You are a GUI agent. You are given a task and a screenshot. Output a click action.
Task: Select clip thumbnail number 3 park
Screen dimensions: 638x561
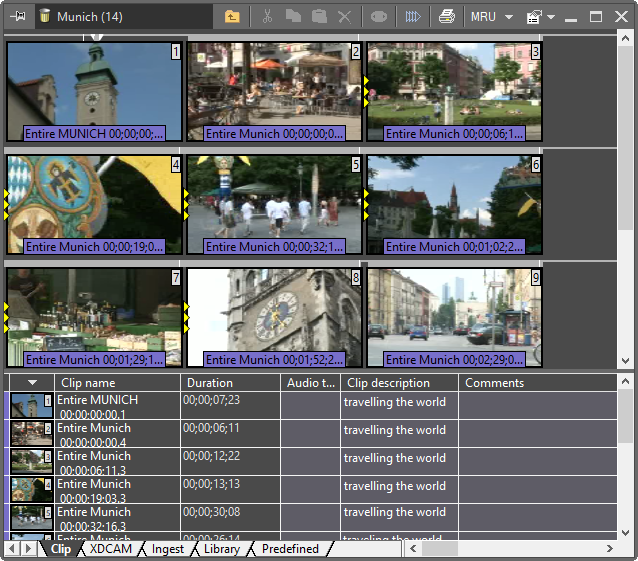[454, 92]
